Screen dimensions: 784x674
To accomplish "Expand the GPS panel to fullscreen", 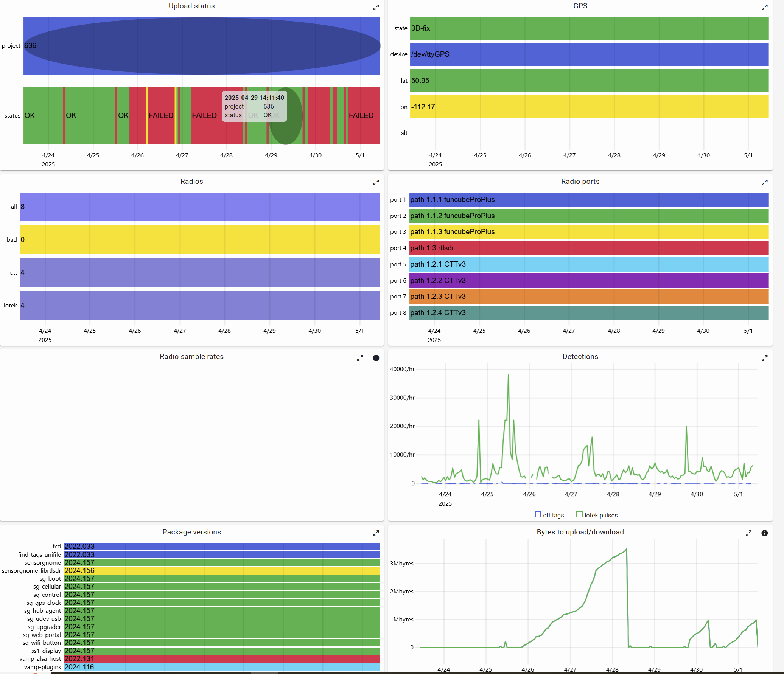I will point(764,8).
